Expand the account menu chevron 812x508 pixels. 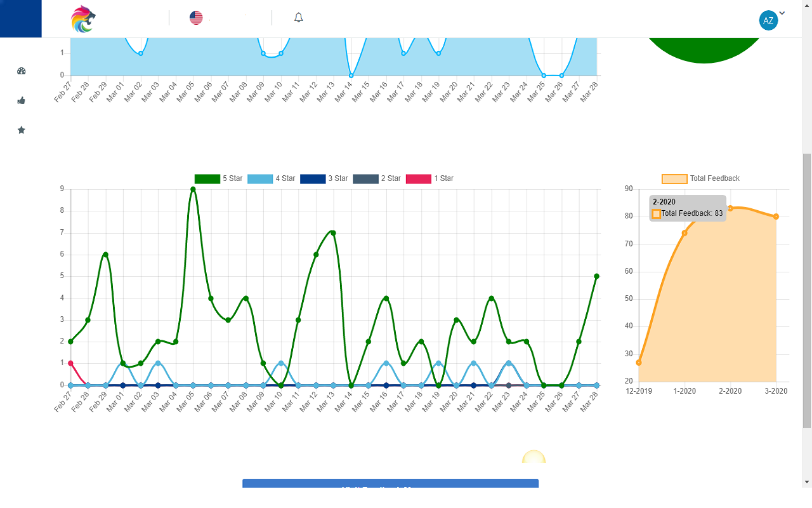782,13
